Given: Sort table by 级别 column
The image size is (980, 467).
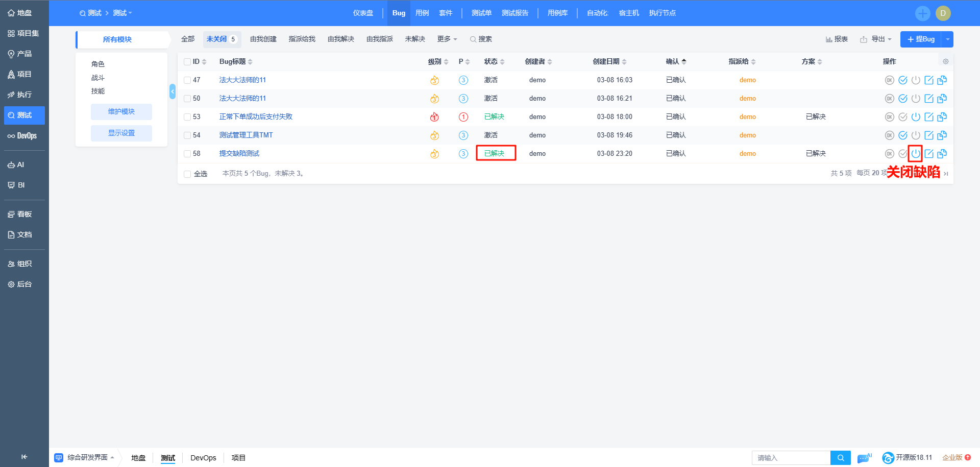Looking at the screenshot, I should click(x=438, y=62).
